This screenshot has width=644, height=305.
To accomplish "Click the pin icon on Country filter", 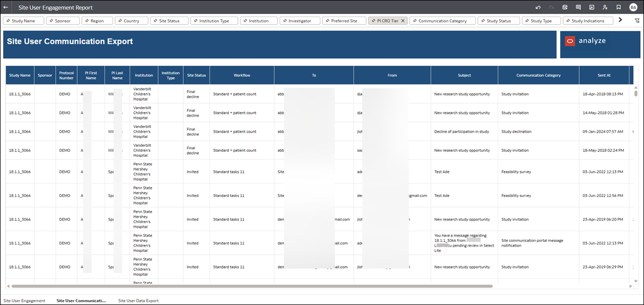I will (119, 21).
